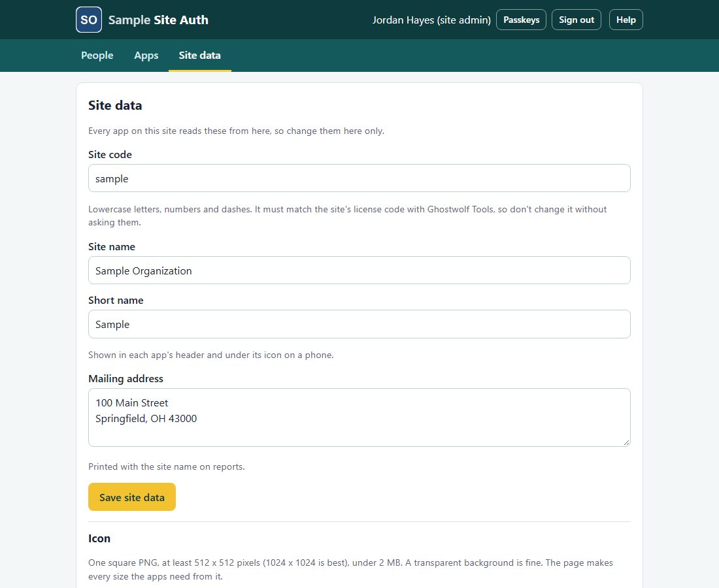Click 'Every app on this site reads' text
Viewport: 719px width, 588px height.
(x=236, y=131)
